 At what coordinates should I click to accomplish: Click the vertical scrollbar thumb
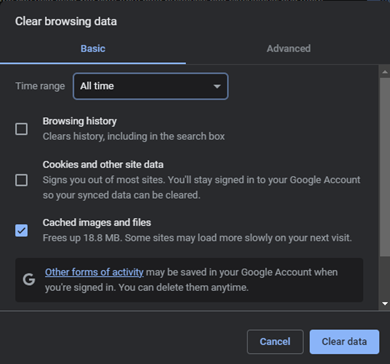pos(385,167)
